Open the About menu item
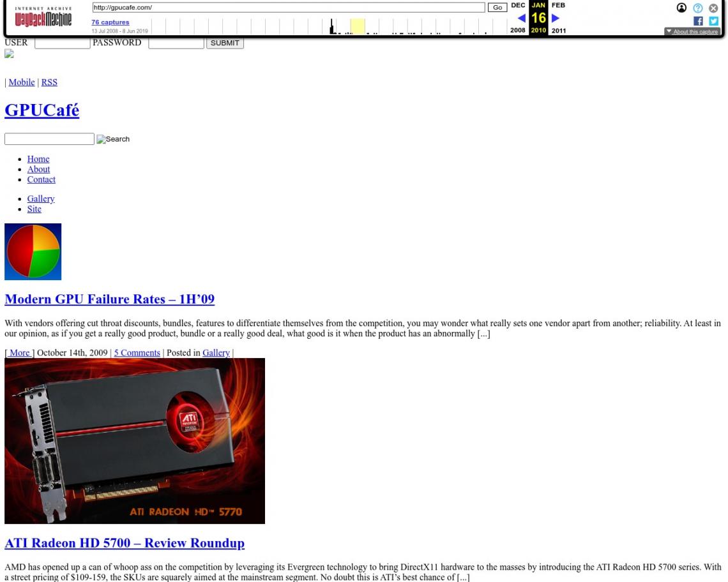Image resolution: width=728 pixels, height=582 pixels. [x=38, y=169]
